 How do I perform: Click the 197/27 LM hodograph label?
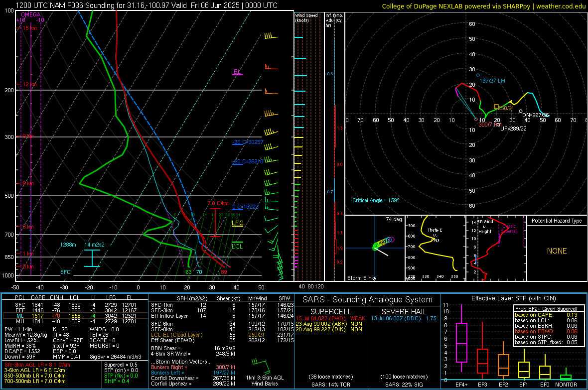(492, 81)
